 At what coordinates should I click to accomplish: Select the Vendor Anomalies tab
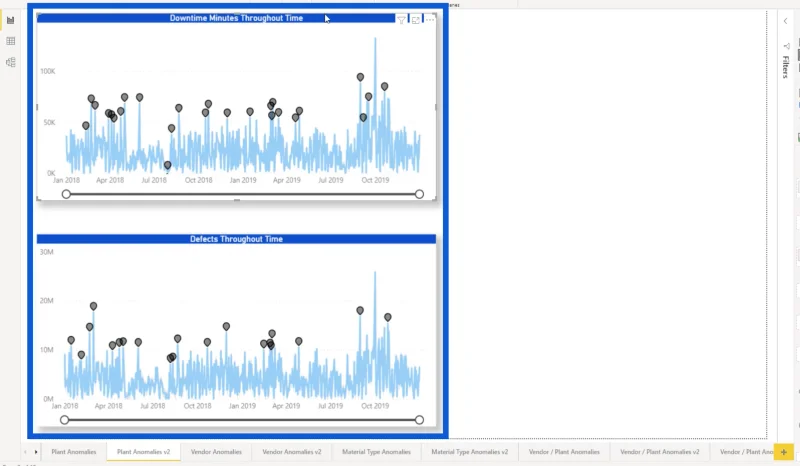(x=216, y=452)
